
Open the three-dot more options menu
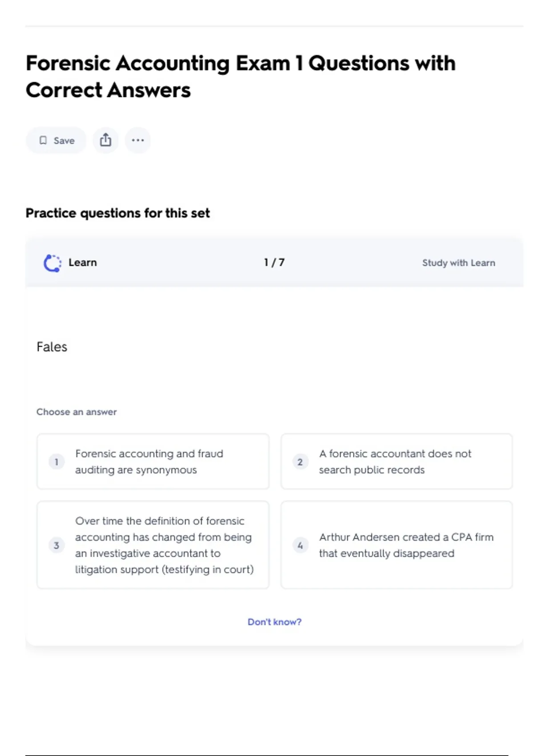[x=138, y=141]
